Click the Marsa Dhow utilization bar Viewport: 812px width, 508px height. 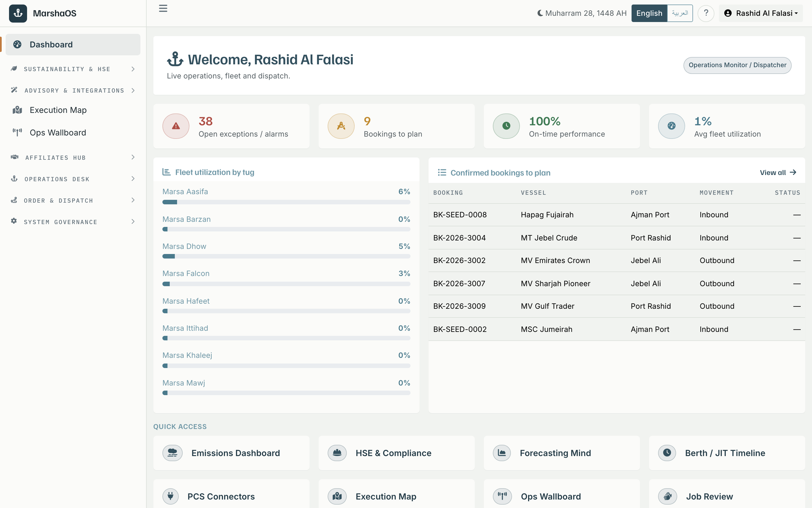coord(286,256)
